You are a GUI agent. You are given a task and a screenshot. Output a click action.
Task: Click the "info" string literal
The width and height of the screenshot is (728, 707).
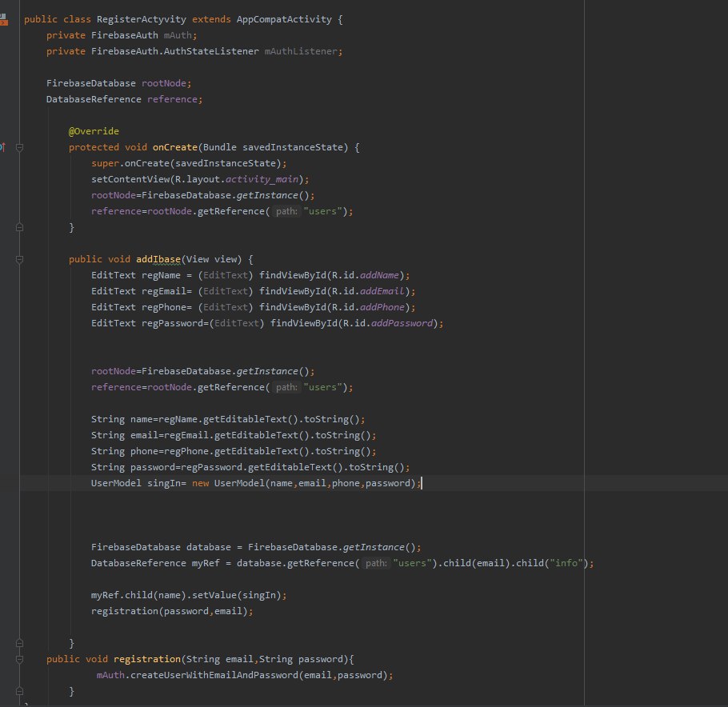[x=566, y=563]
